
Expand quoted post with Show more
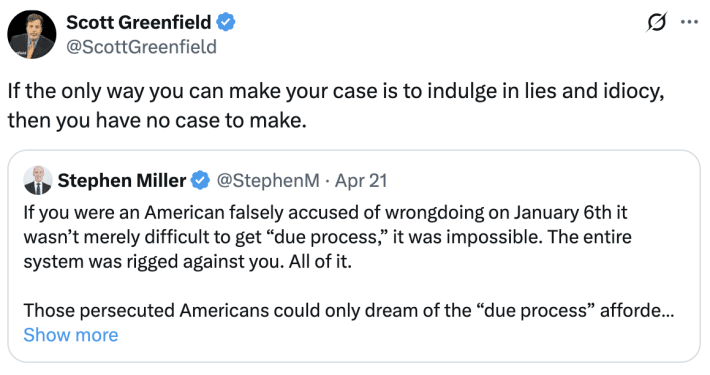click(71, 335)
